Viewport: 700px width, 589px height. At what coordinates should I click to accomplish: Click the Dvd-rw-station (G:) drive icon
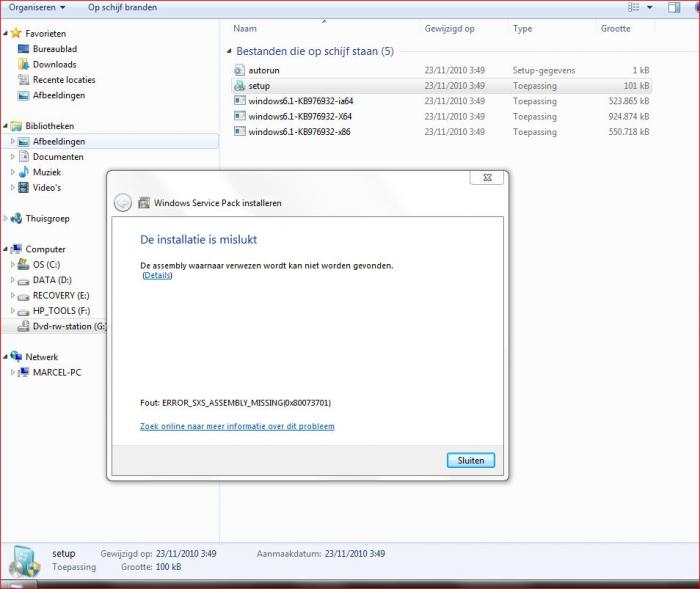[24, 327]
